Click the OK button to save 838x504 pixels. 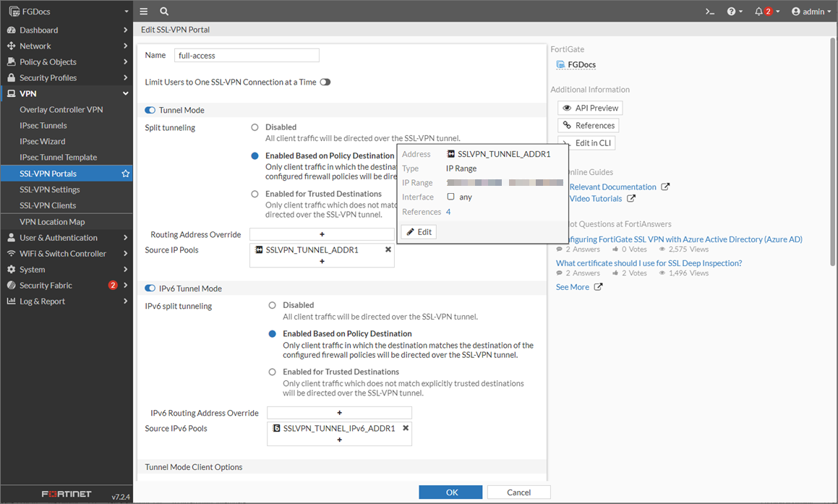(x=450, y=492)
